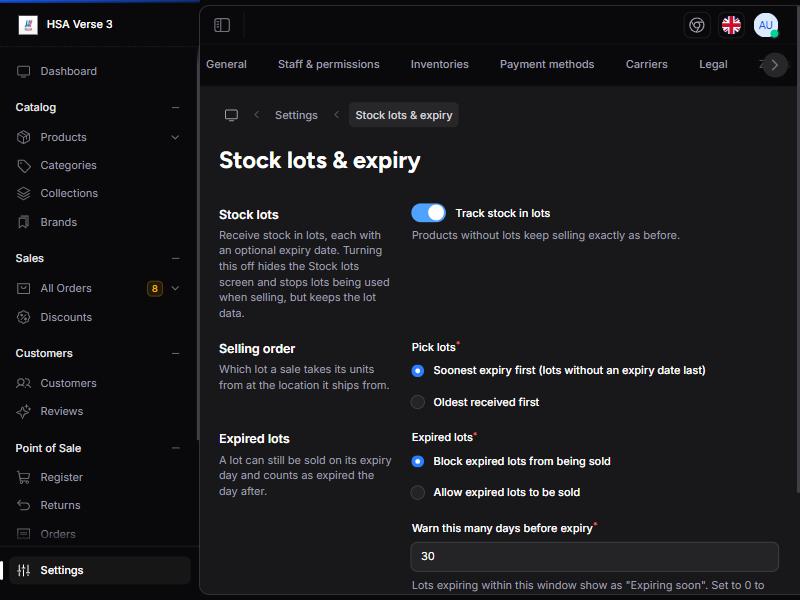Image resolution: width=800 pixels, height=600 pixels.
Task: Go to Discounts
Action: (x=66, y=317)
